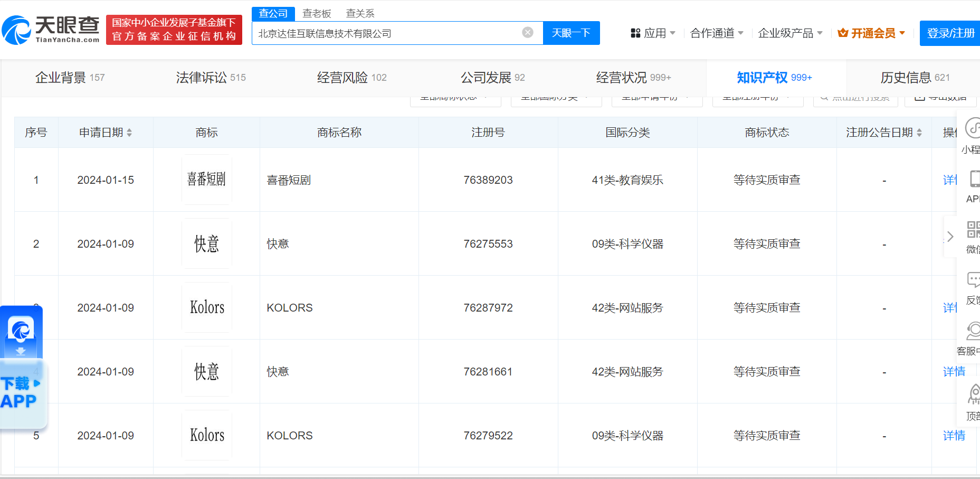980x479 pixels.
Task: Select the 查公司 search tab
Action: (x=273, y=14)
